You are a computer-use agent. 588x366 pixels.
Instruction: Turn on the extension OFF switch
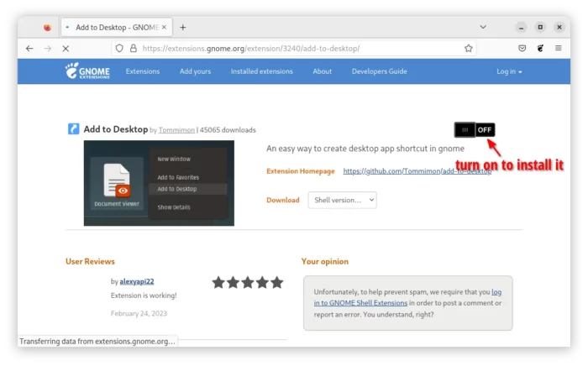(x=475, y=130)
